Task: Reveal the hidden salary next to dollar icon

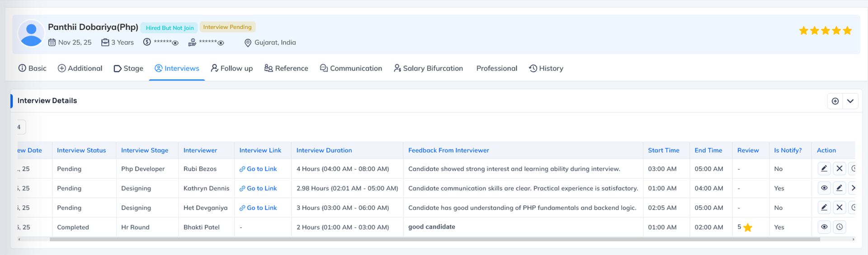Action: click(175, 43)
